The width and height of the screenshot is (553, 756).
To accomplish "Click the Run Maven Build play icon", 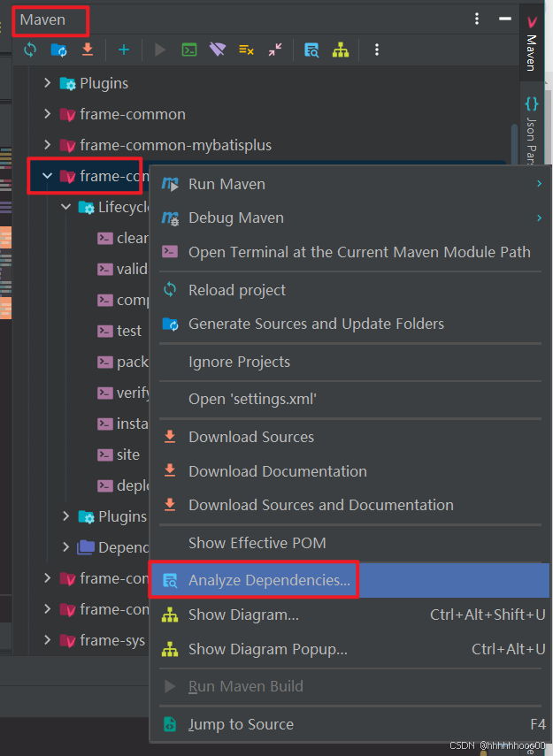I will [x=159, y=50].
